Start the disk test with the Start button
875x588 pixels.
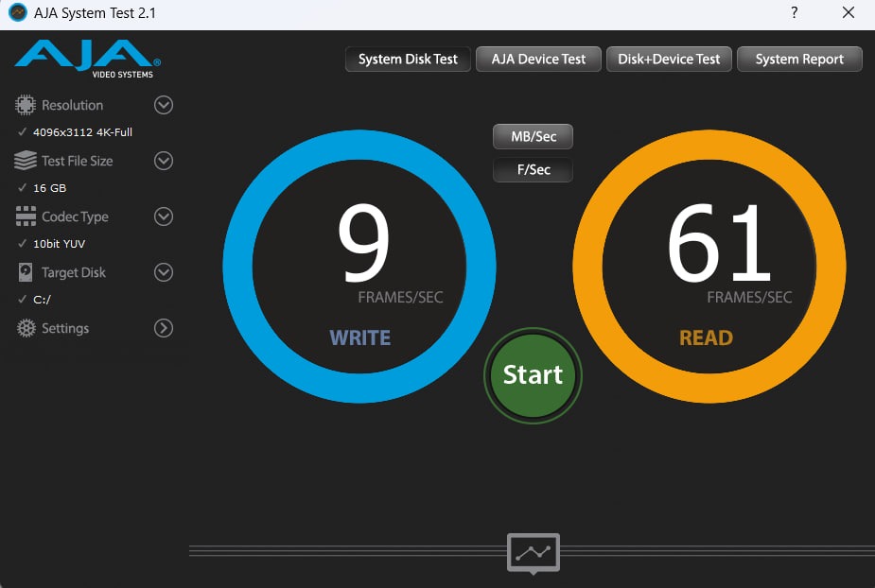pyautogui.click(x=533, y=375)
